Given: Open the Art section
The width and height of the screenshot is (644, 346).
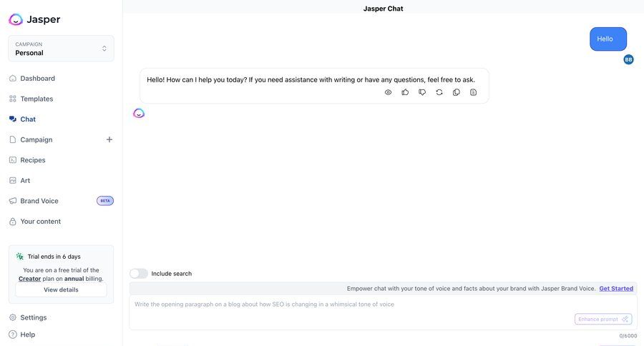Looking at the screenshot, I should point(25,181).
